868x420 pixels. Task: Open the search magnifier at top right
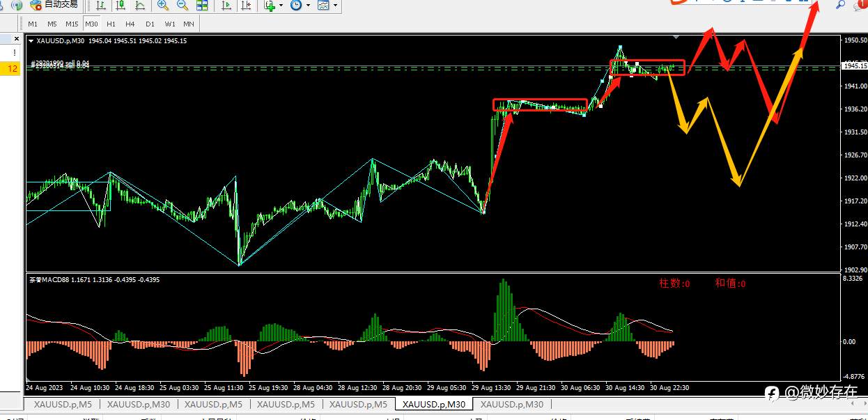(x=841, y=5)
